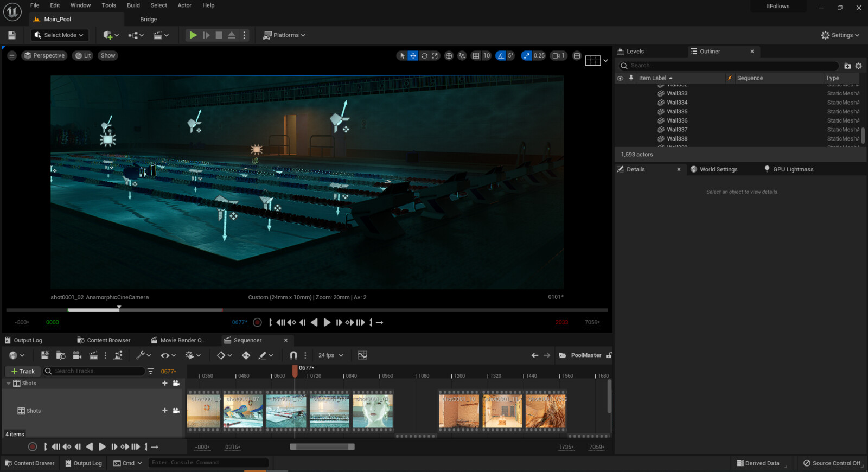The image size is (868, 472).
Task: Activate the translate move tool
Action: pyautogui.click(x=413, y=55)
